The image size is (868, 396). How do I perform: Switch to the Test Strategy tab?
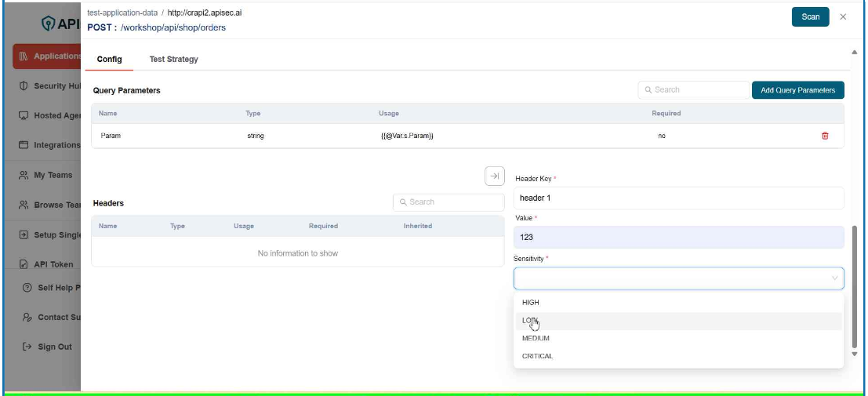coord(173,60)
